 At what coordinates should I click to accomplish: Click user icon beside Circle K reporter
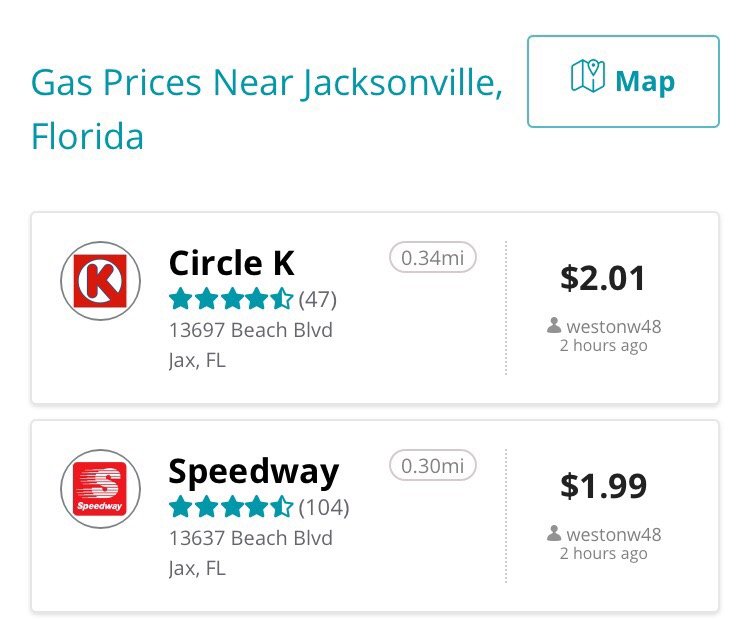click(x=554, y=325)
